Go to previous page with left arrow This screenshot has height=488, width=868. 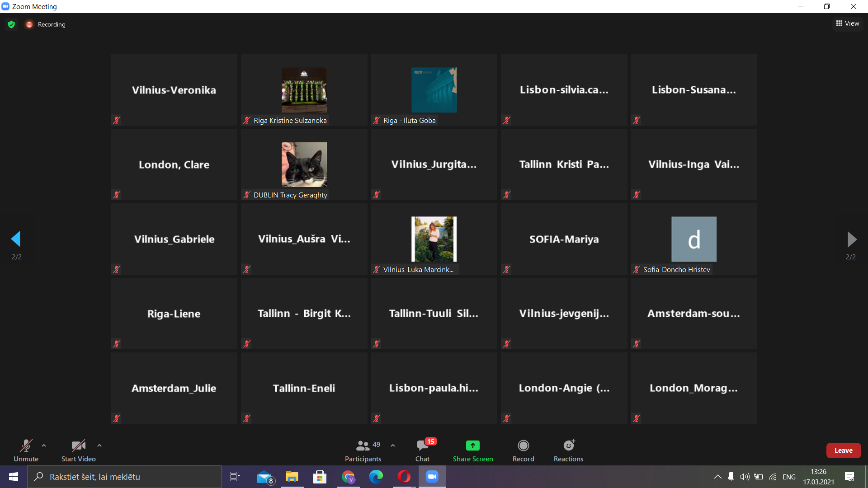(16, 239)
